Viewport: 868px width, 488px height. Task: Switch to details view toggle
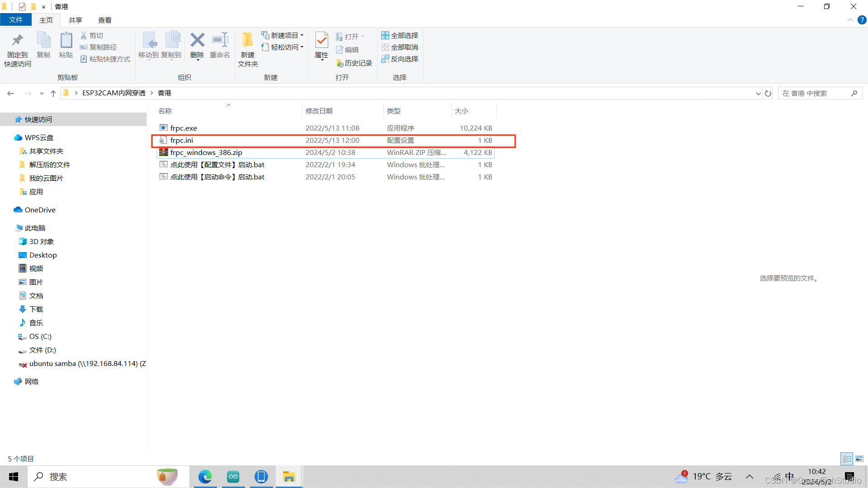pos(847,459)
